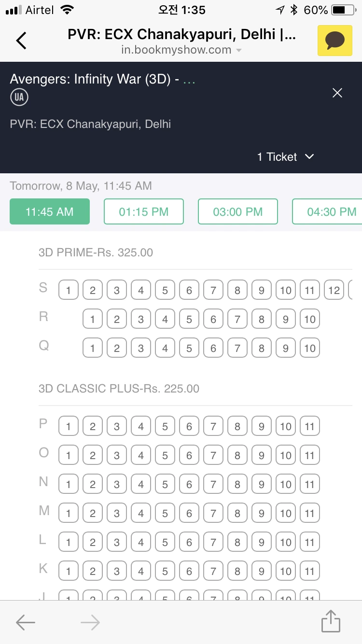
Task: Tap the battery icon in status bar
Action: (344, 10)
